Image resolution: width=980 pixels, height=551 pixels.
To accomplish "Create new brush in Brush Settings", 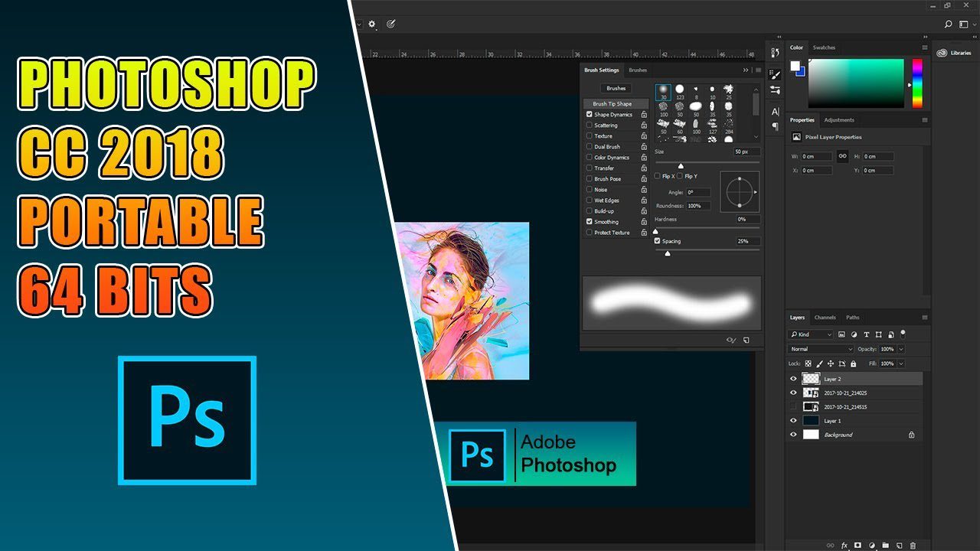I will point(746,340).
